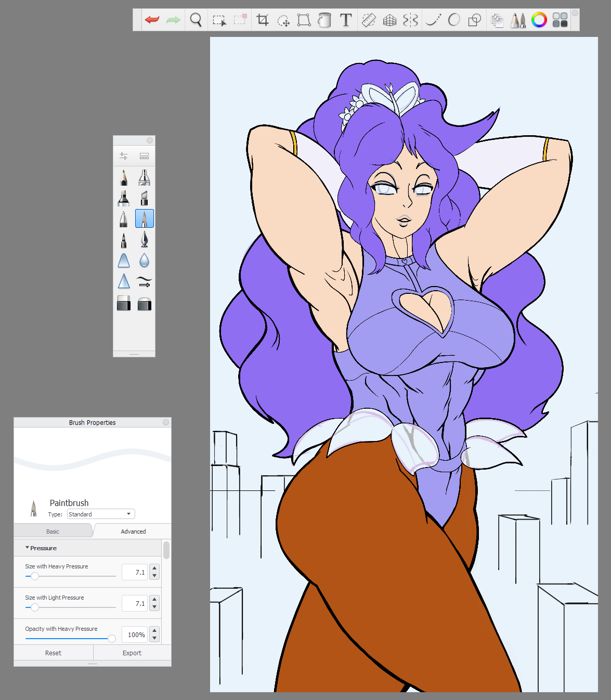Select the Chisel Tip pen brush
Viewport: 611px width, 700px height.
tap(145, 198)
